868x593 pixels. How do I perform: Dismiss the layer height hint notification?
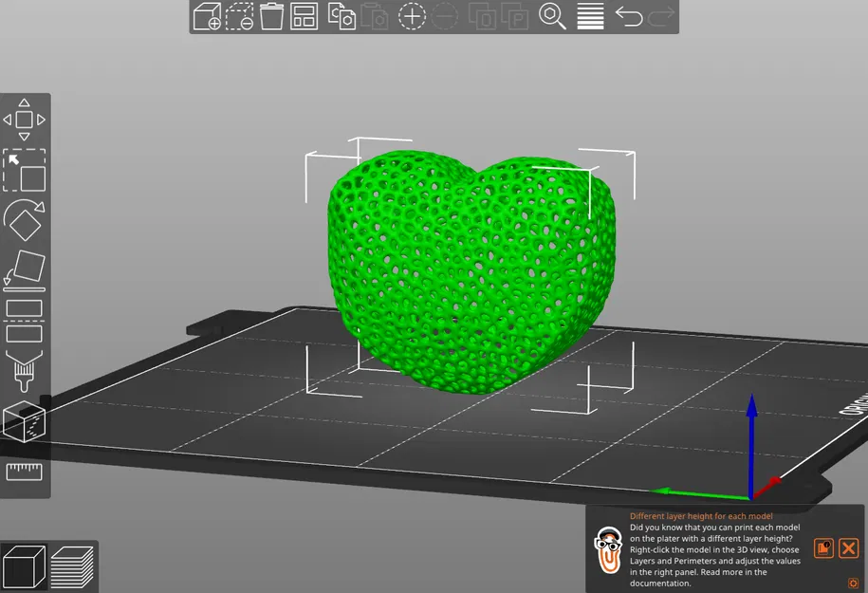tap(848, 547)
